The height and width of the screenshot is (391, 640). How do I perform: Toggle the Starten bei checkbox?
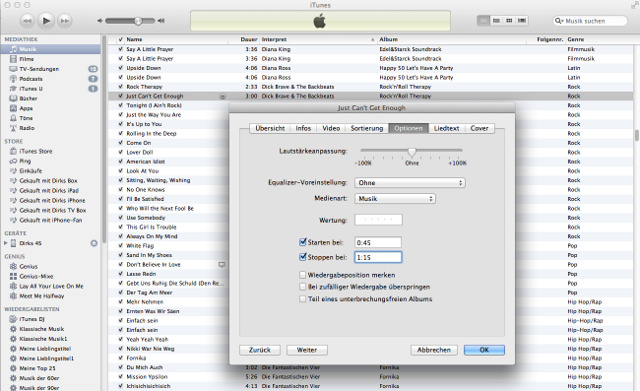tap(302, 242)
